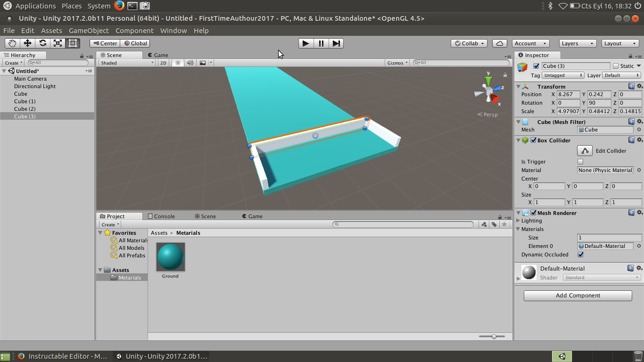
Task: Open the screenshot tool launcher
Action: coord(145,6)
